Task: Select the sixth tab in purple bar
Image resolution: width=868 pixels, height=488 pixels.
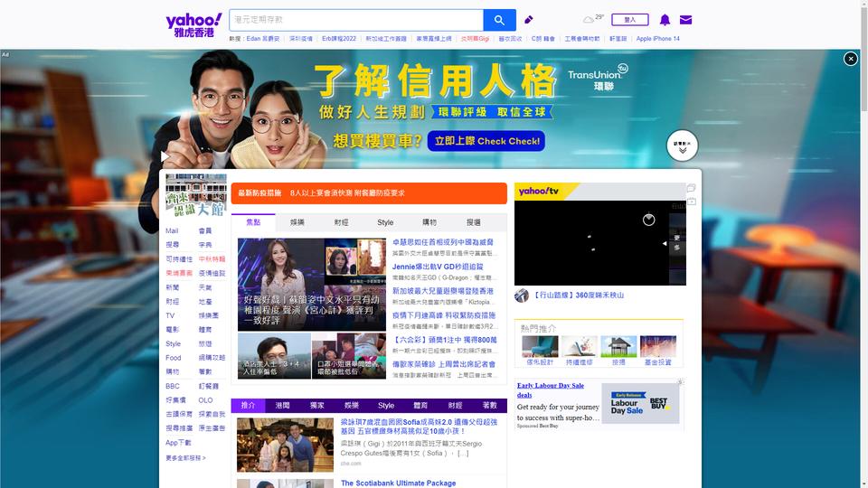Action: [x=420, y=406]
